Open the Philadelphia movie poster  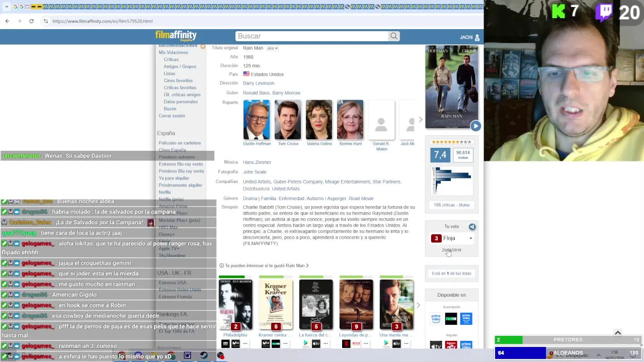click(235, 305)
